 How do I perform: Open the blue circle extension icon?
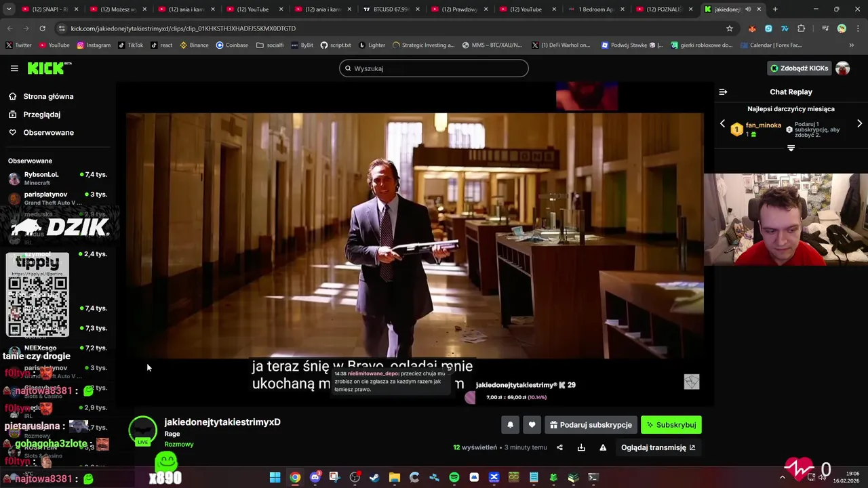(768, 28)
